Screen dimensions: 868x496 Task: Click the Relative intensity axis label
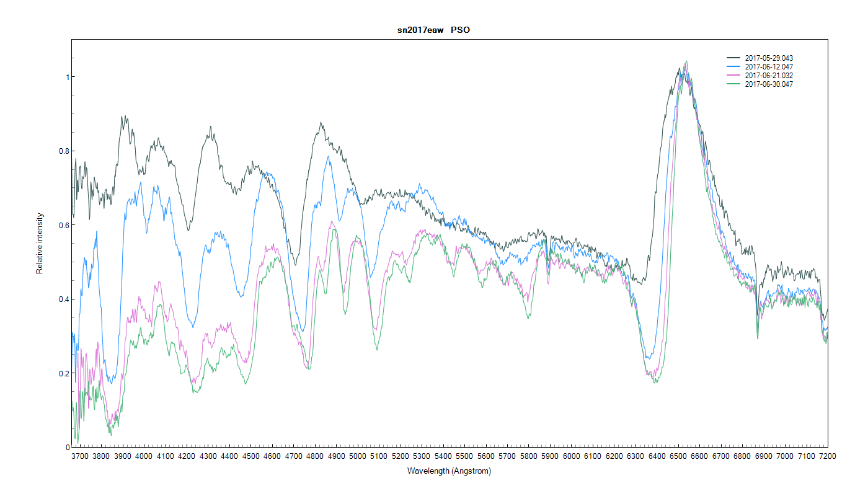[x=40, y=243]
